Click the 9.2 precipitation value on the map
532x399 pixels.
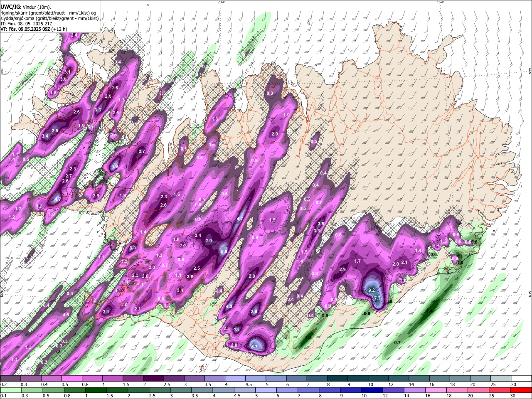coord(372,290)
